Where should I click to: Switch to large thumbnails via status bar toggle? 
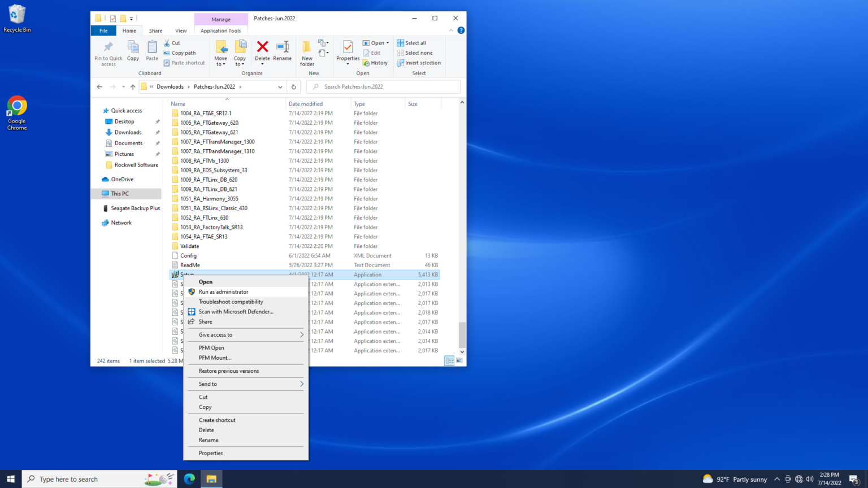tap(458, 360)
